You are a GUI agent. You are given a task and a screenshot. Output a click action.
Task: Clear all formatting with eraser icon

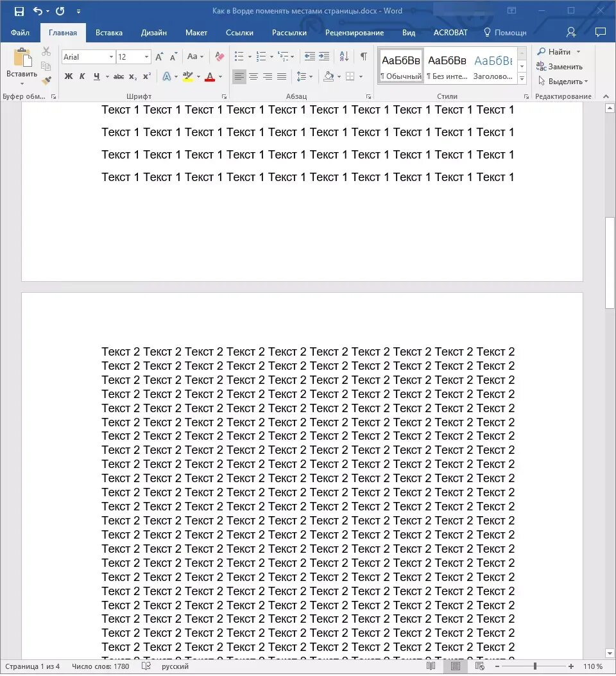219,56
